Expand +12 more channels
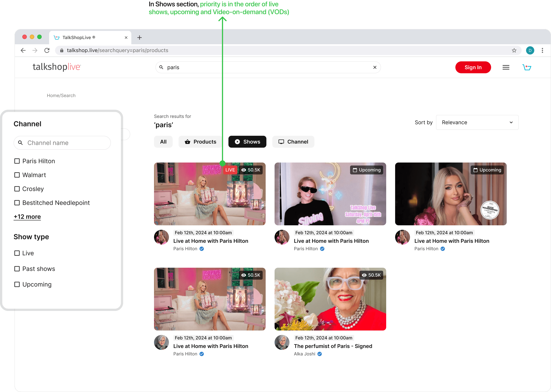Image resolution: width=551 pixels, height=392 pixels. coord(27,216)
